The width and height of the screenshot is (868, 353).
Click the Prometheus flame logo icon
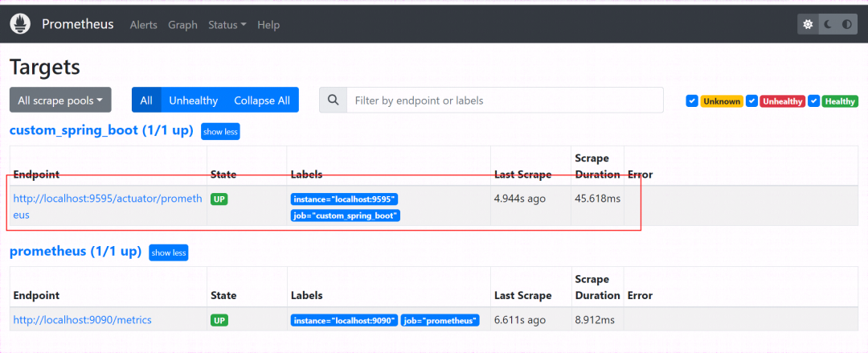(x=20, y=24)
